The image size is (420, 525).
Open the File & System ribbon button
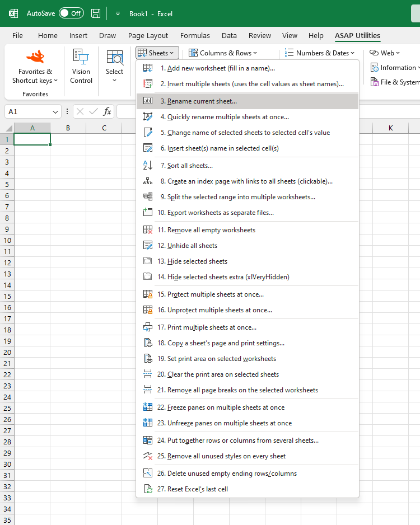[x=395, y=82]
